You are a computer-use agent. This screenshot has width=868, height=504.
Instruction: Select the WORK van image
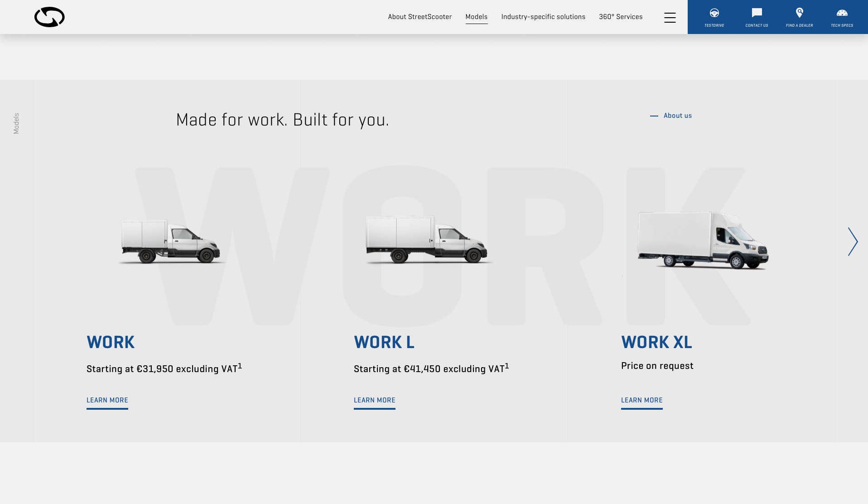tap(171, 241)
